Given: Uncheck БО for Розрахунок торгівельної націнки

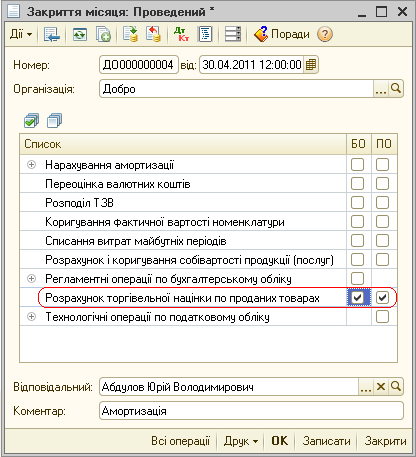Looking at the screenshot, I should (358, 297).
